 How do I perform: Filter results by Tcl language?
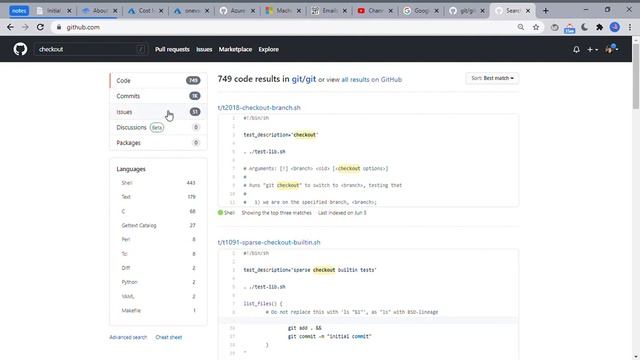click(x=158, y=254)
